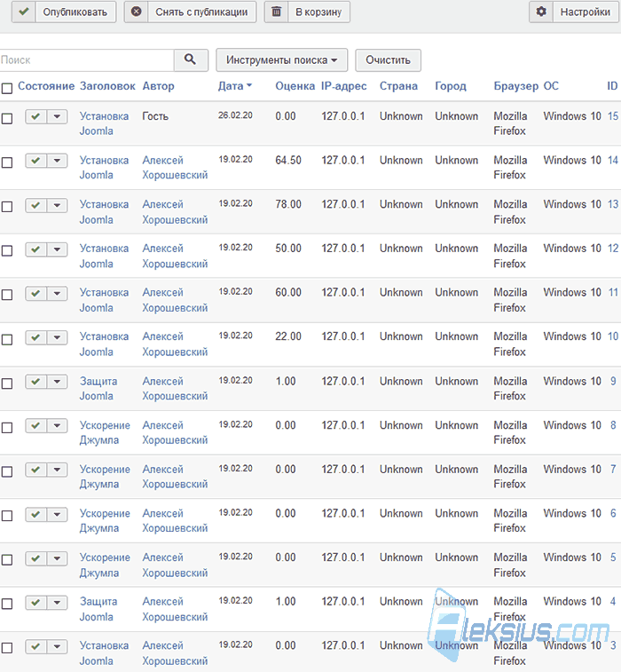Click rating value 78.00
Screen dimensions: 621x672
(288, 204)
